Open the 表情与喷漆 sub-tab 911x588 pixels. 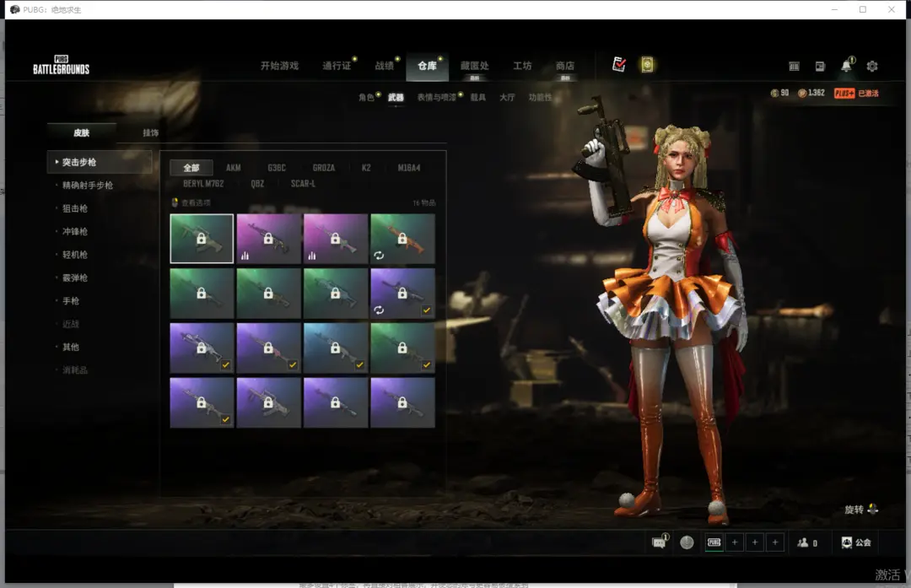pyautogui.click(x=436, y=97)
